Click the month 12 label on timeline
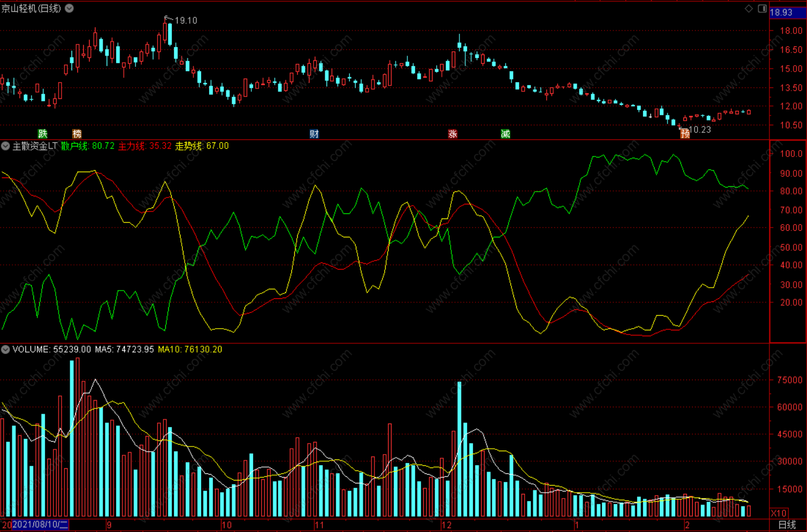The width and height of the screenshot is (807, 532). pos(447,525)
